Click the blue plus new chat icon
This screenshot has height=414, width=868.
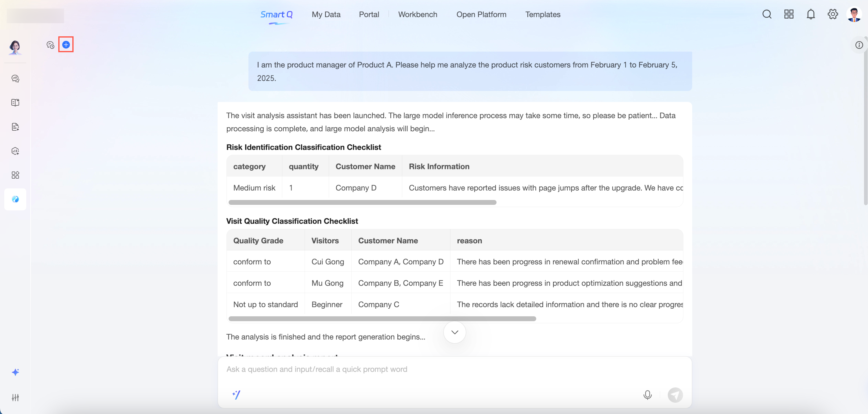(x=66, y=45)
